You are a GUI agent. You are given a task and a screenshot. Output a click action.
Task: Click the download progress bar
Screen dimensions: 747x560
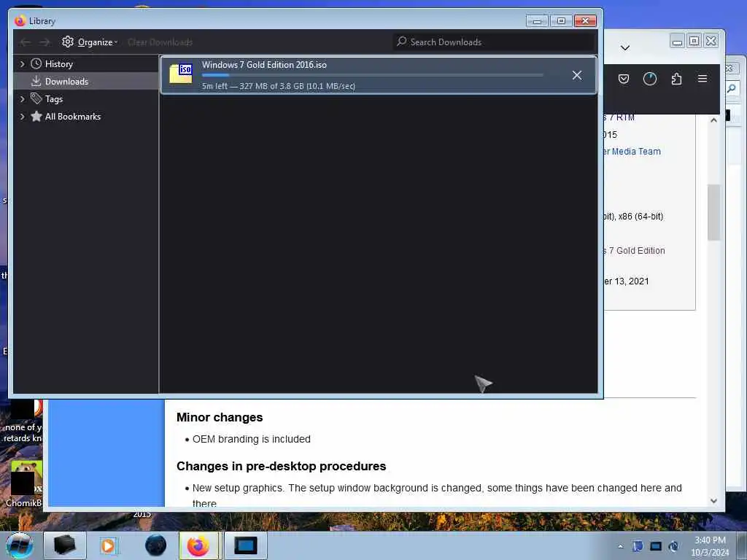[373, 75]
